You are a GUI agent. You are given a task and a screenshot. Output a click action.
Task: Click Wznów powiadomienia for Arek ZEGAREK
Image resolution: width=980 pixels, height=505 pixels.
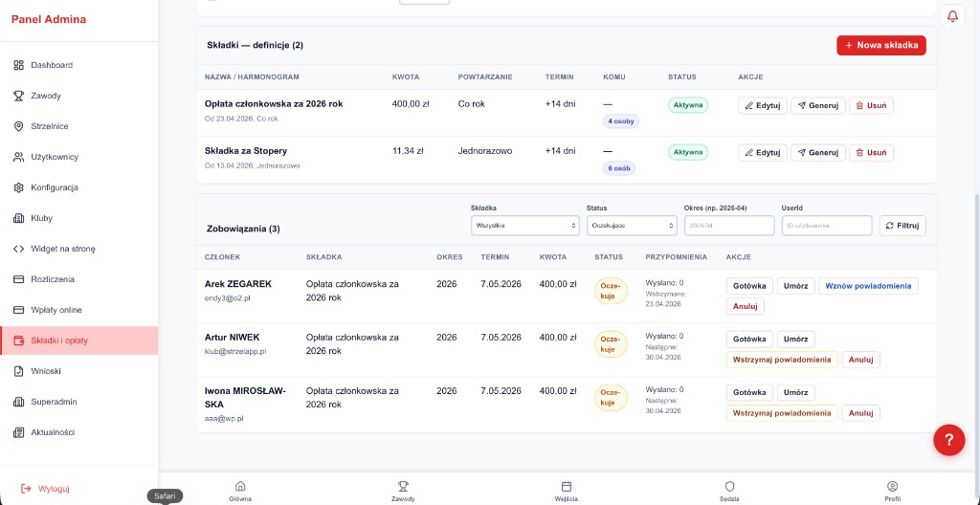click(x=868, y=286)
